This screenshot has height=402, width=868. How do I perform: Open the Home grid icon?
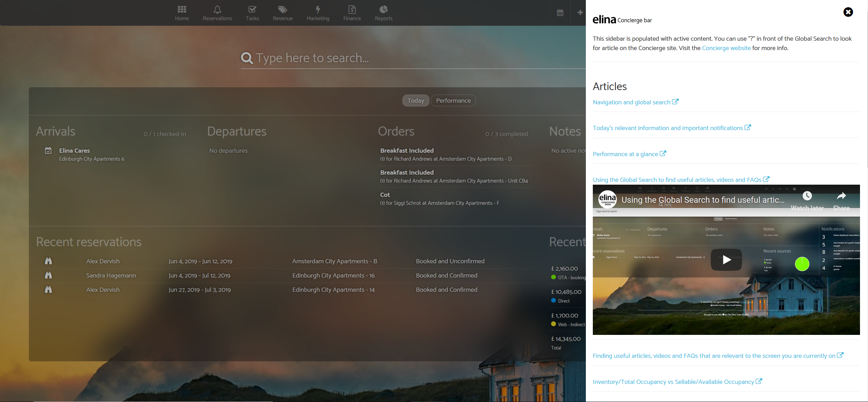tap(182, 10)
